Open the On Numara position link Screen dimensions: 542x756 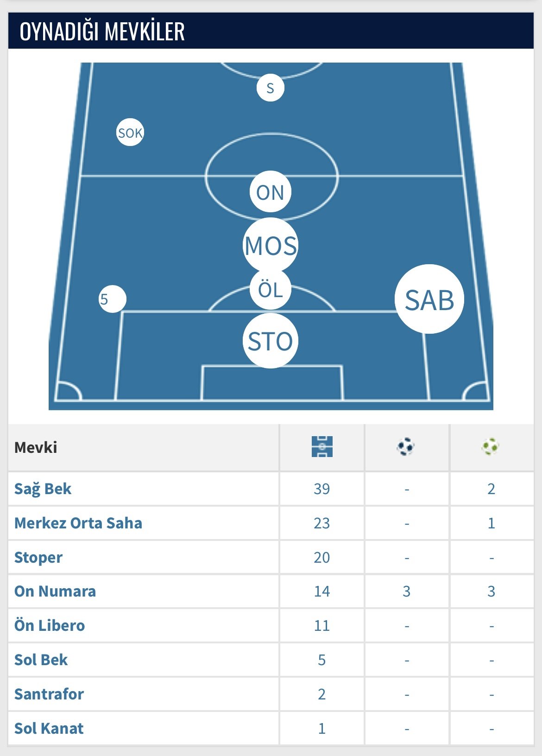point(55,591)
